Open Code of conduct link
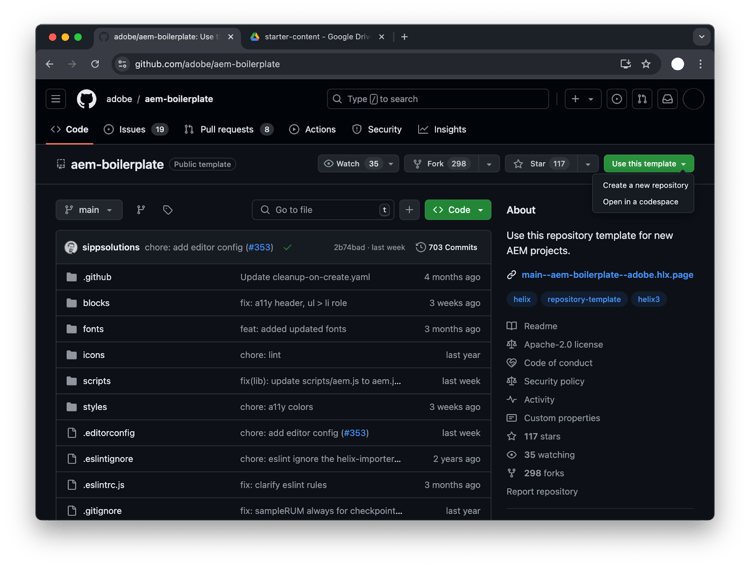The height and width of the screenshot is (567, 750). pyautogui.click(x=558, y=363)
